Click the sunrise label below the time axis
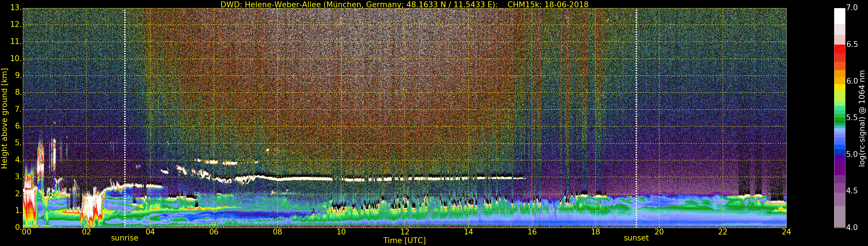The height and width of the screenshot is (246, 868). click(124, 238)
